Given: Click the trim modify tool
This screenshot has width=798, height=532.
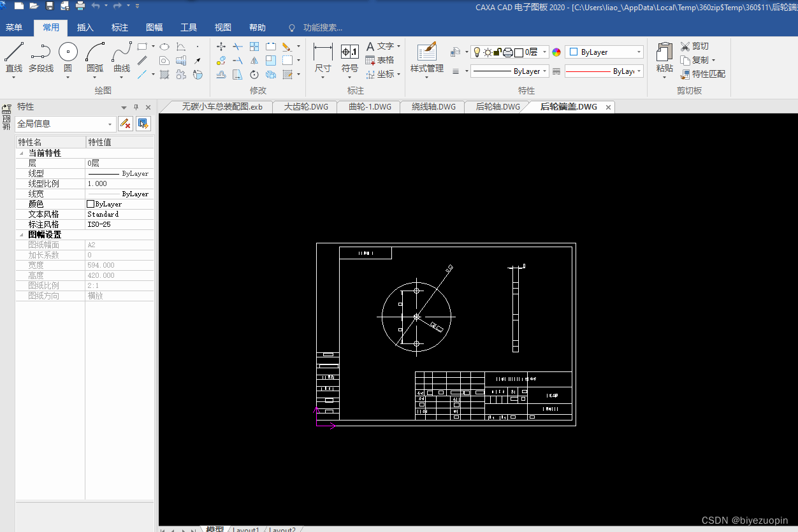Looking at the screenshot, I should tap(238, 47).
